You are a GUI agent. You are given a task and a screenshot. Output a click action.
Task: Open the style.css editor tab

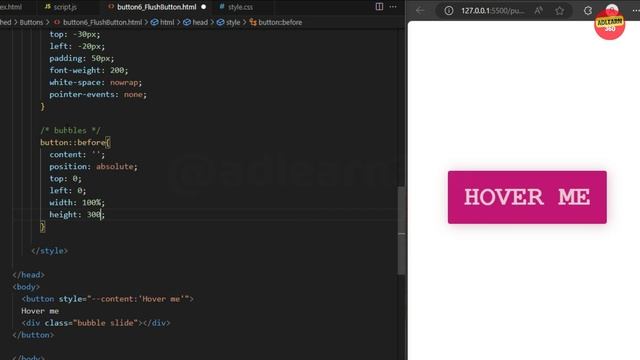pos(236,7)
